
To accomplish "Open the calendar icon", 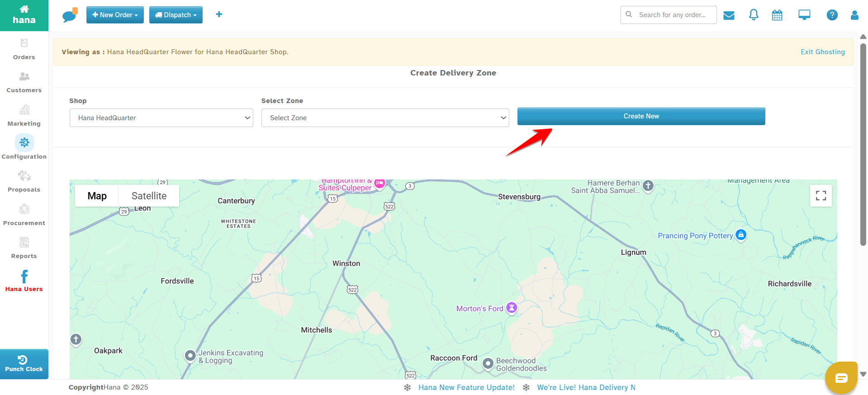I will click(777, 15).
